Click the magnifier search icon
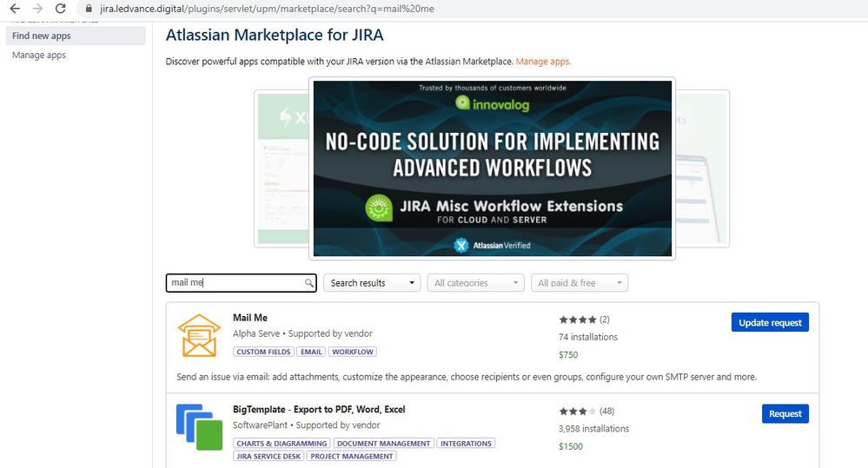 click(x=309, y=283)
